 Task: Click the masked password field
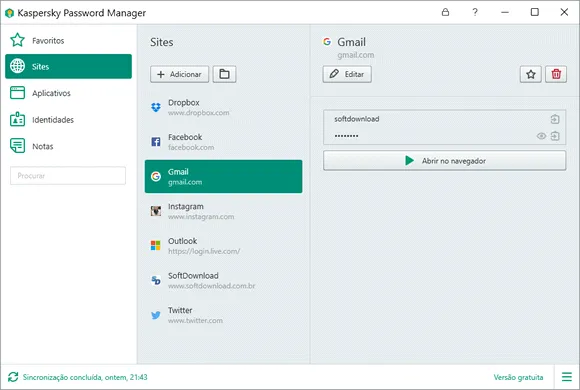click(x=347, y=136)
